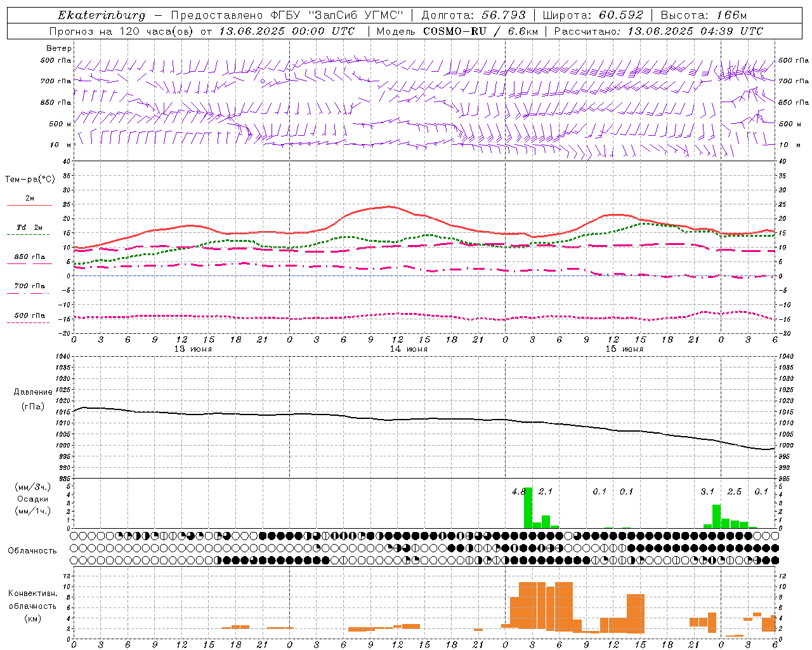Select the 'COSMO-RU / 6.6км' model label

click(480, 31)
